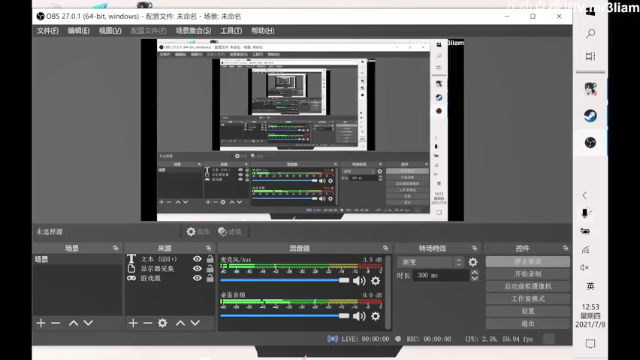
Task: Move source up in Sources panel
Action: [x=180, y=323]
